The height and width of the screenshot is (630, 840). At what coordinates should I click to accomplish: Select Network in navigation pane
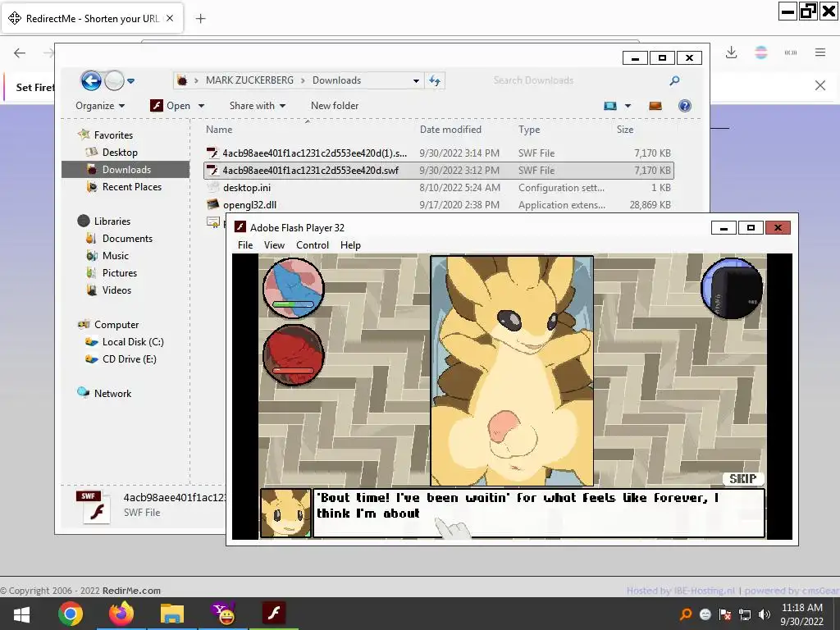pyautogui.click(x=112, y=393)
